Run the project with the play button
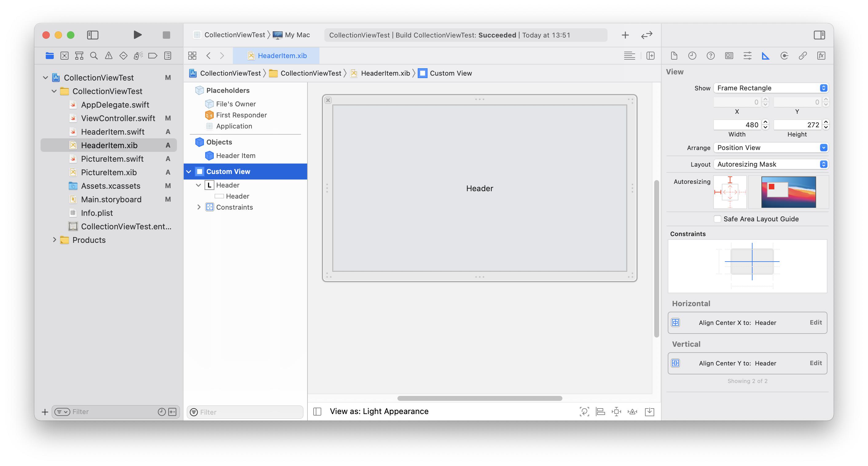This screenshot has height=466, width=868. coord(137,35)
